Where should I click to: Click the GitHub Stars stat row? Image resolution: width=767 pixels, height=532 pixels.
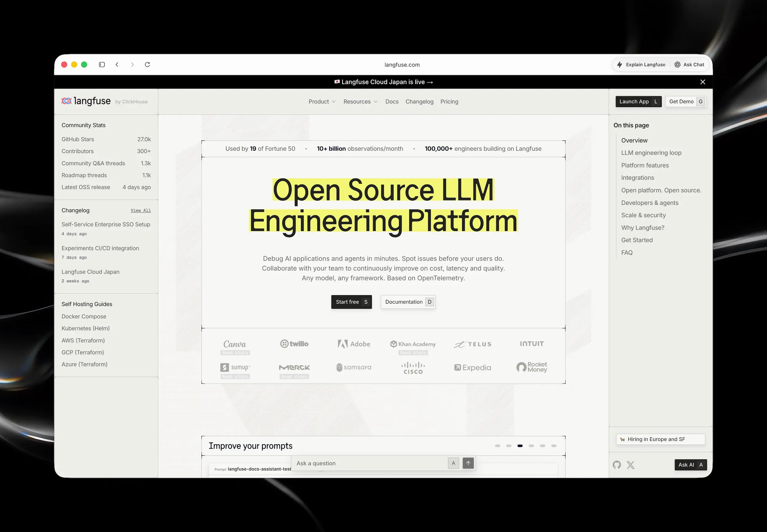[106, 139]
